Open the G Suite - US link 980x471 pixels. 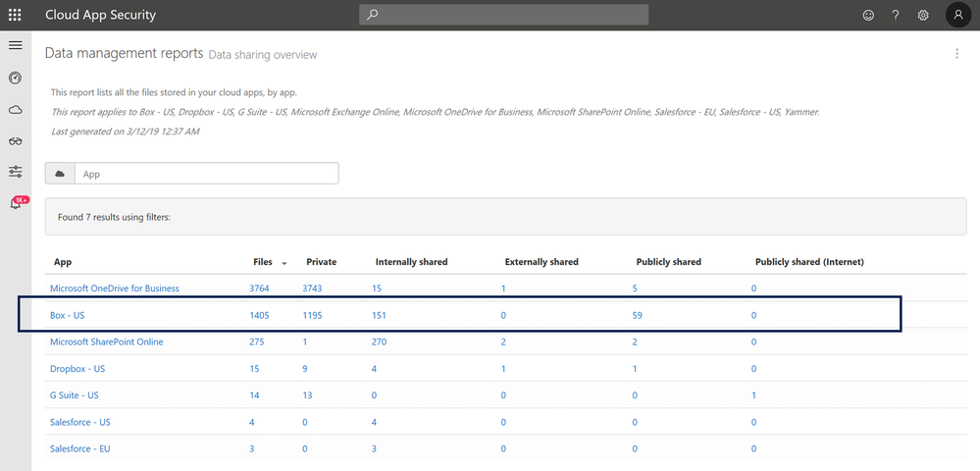(x=75, y=395)
